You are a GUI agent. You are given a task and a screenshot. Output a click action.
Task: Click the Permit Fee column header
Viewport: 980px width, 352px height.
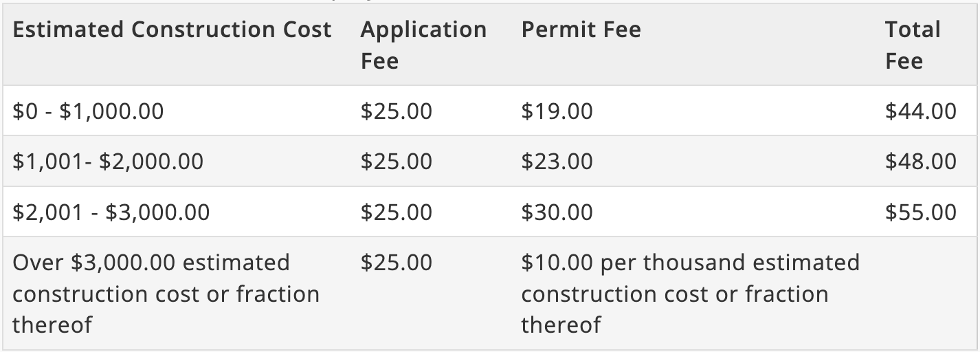coord(581,30)
